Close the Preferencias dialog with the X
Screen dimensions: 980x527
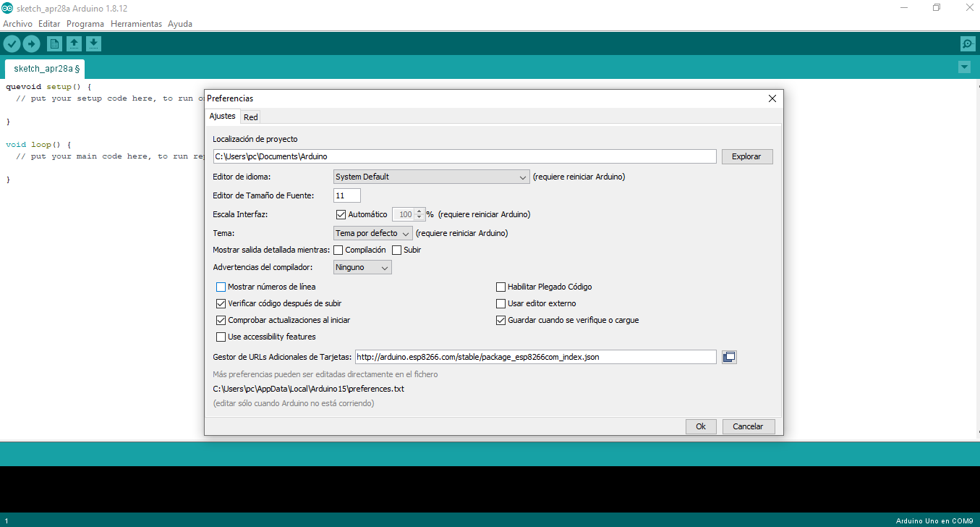[772, 98]
